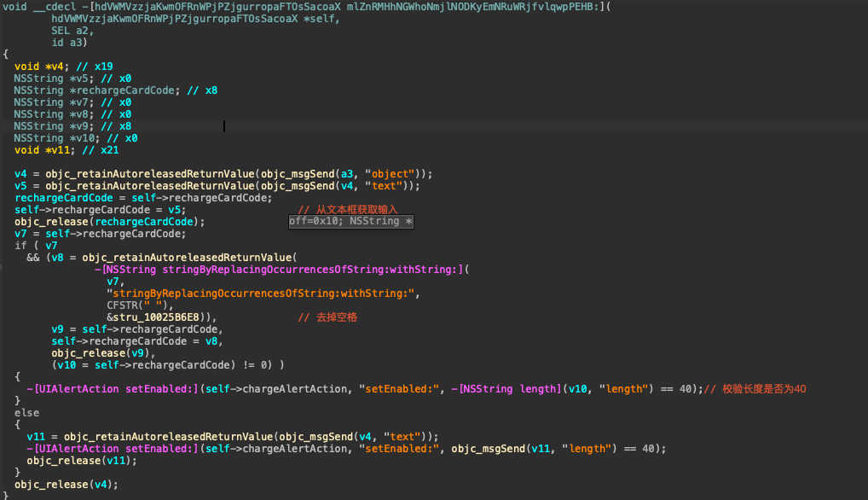
Task: Click the 'objc_release(rechargeCardCode)' call
Action: point(108,221)
